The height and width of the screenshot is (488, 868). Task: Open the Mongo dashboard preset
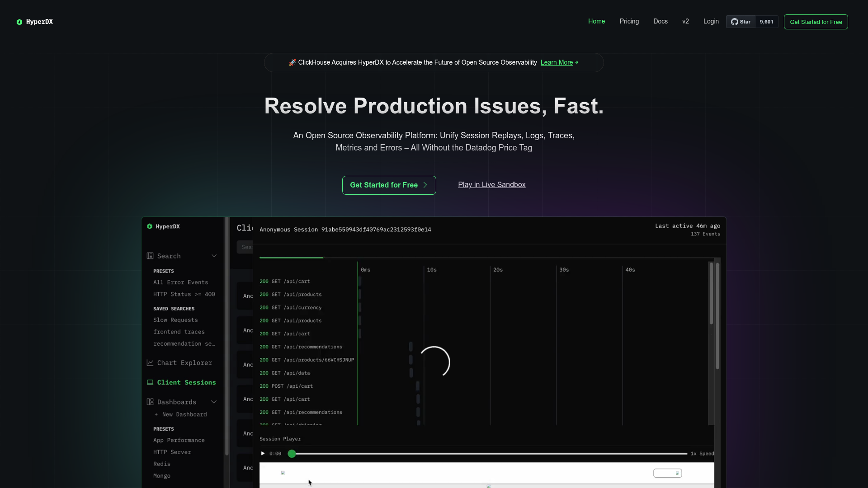pyautogui.click(x=161, y=476)
